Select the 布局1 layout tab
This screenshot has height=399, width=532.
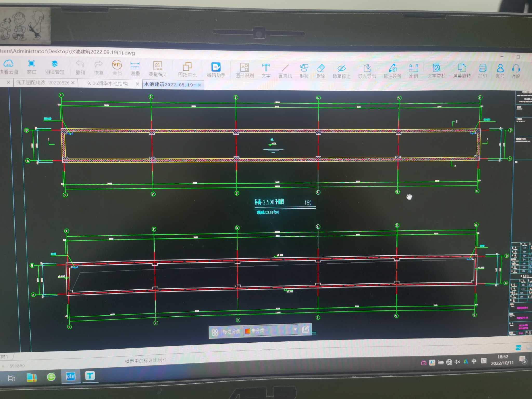pyautogui.click(x=4, y=357)
